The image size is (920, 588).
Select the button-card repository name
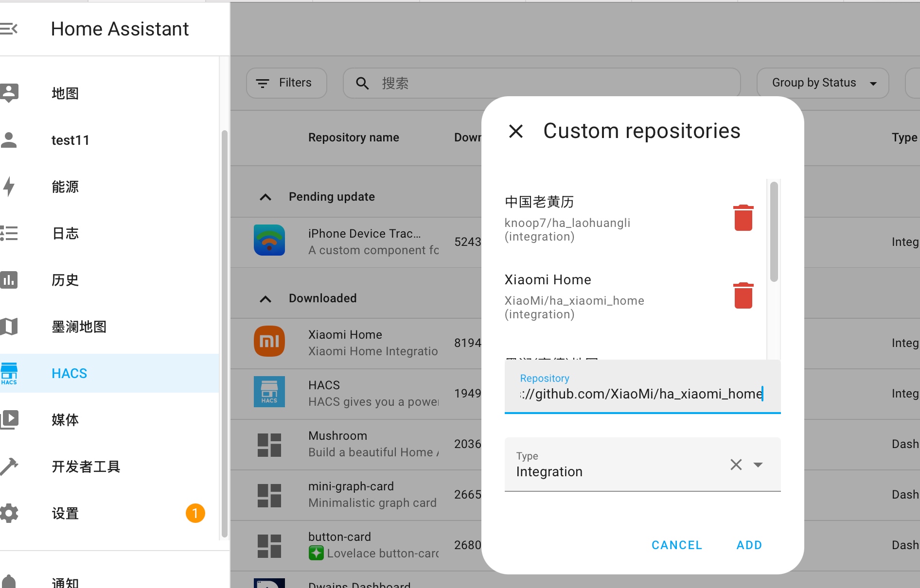click(x=339, y=537)
